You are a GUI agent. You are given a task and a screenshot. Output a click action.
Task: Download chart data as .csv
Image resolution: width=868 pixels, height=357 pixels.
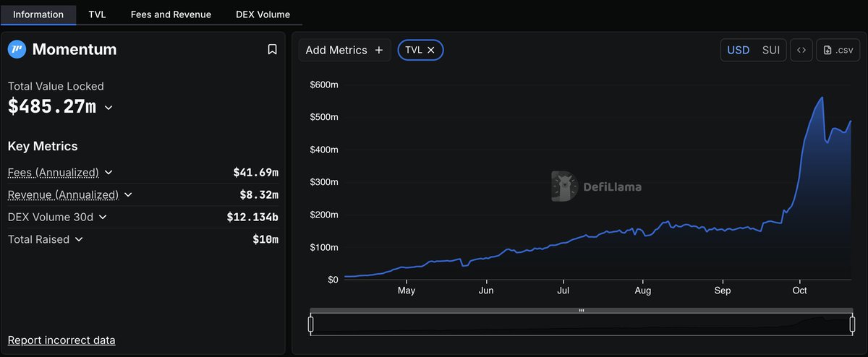click(x=838, y=50)
